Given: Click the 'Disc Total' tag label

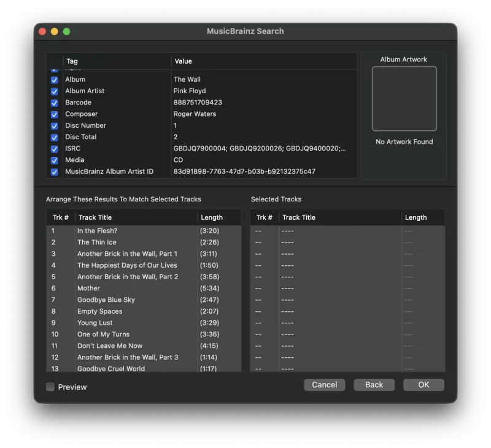Looking at the screenshot, I should pyautogui.click(x=81, y=137).
